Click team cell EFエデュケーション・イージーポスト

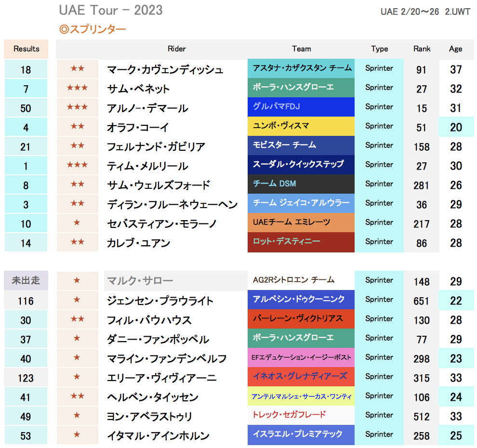pos(301,357)
